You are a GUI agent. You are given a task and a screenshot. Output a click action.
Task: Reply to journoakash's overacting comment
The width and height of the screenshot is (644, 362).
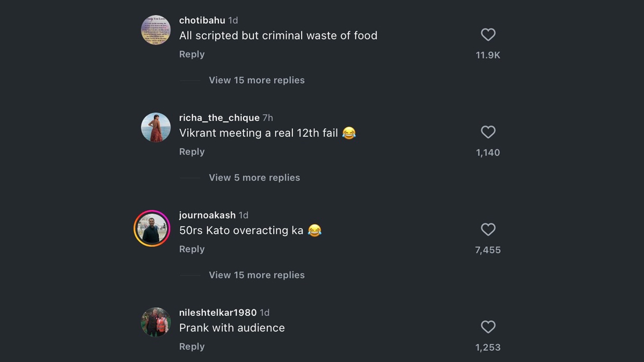[192, 249]
